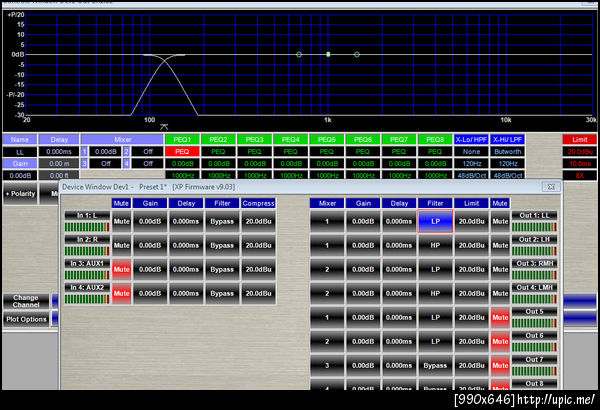Open the PEQ5 column header
The width and height of the screenshot is (600, 410).
326,139
